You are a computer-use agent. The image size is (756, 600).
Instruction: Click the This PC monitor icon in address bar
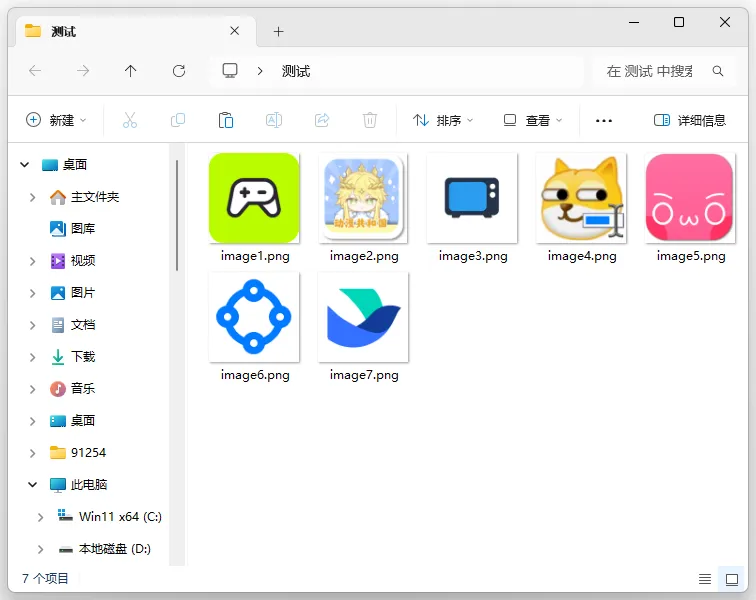(230, 71)
